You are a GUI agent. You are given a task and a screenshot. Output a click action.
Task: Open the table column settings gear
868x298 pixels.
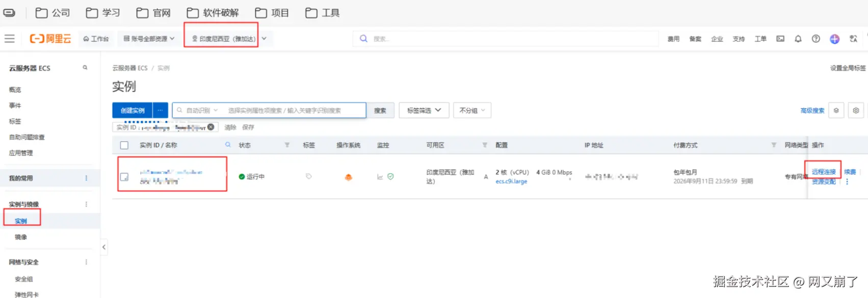(x=856, y=110)
